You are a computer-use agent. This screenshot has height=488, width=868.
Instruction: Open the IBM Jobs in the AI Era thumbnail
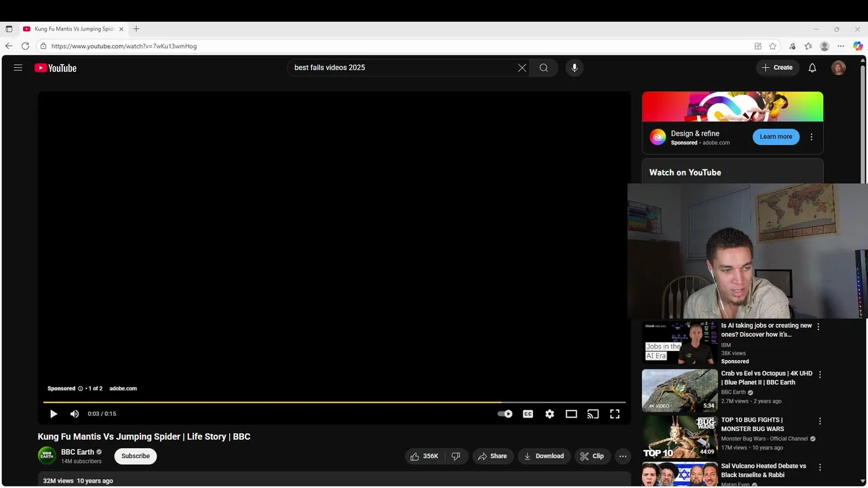tap(679, 344)
